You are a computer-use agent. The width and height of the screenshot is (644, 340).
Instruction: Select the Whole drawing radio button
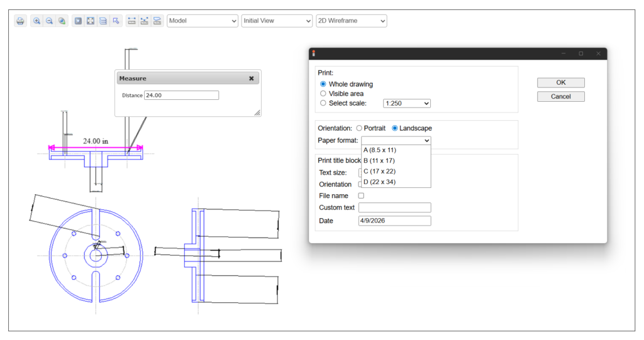pyautogui.click(x=323, y=84)
